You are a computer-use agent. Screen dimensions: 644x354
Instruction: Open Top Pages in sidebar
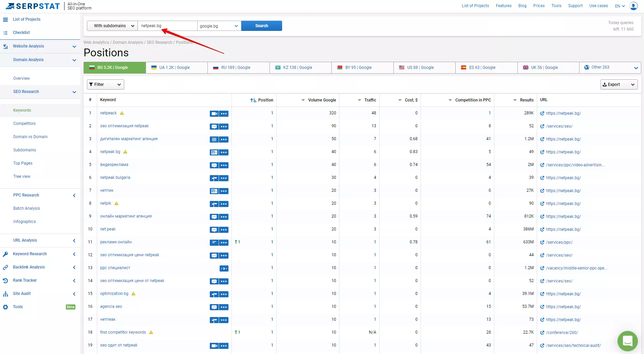point(23,163)
